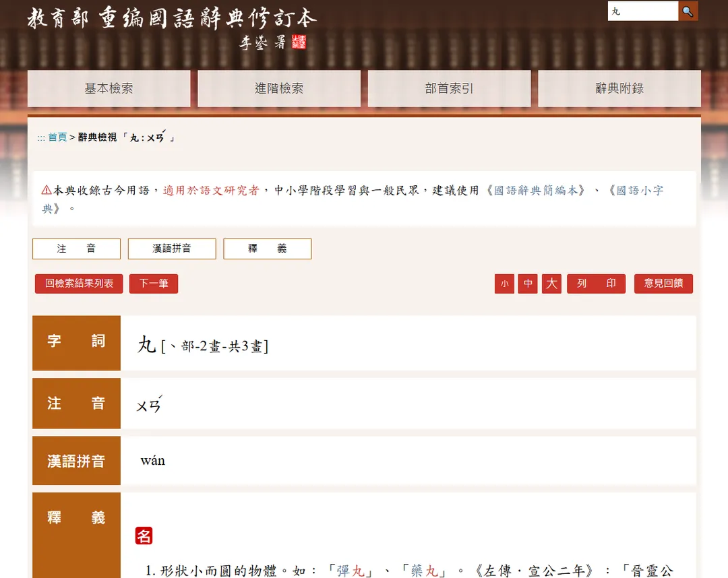The width and height of the screenshot is (728, 578).
Task: Go to 首頁 breadcrumb link
Action: click(57, 137)
